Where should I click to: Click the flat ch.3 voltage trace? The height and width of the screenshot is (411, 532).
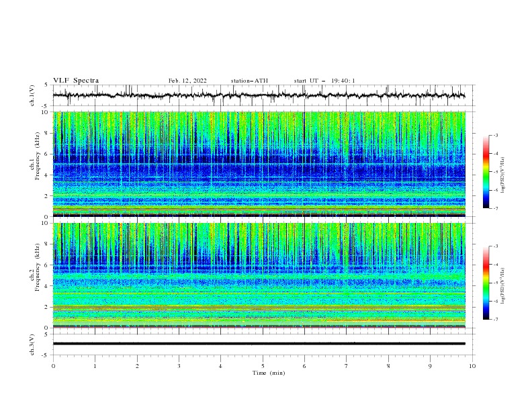pos(259,344)
